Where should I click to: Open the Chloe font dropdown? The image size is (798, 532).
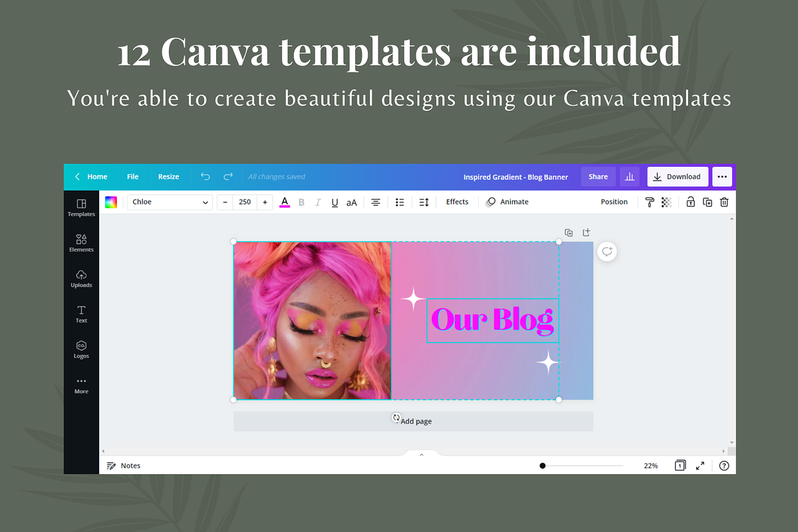(170, 202)
